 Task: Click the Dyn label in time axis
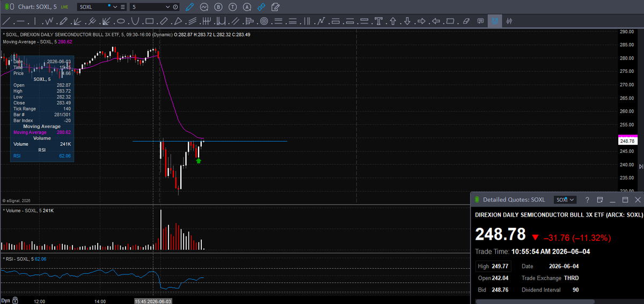click(5, 300)
